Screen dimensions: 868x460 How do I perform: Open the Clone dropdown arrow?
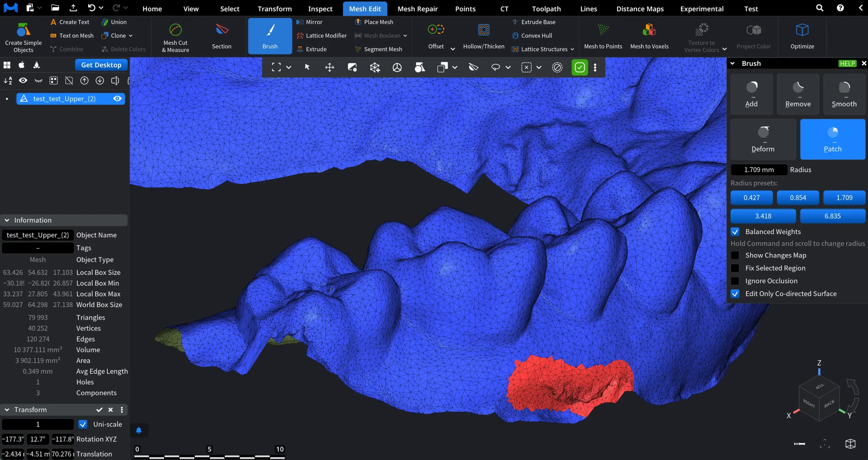[x=131, y=36]
